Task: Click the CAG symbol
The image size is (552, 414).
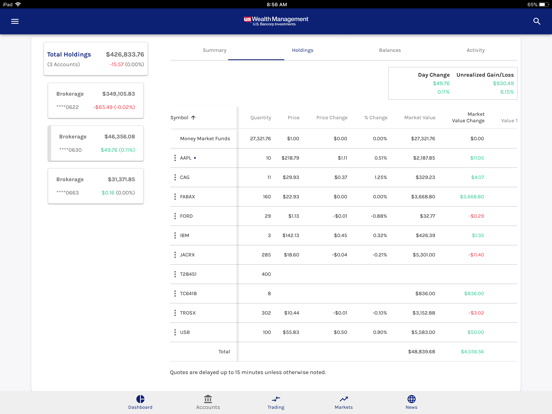Action: pos(184,177)
